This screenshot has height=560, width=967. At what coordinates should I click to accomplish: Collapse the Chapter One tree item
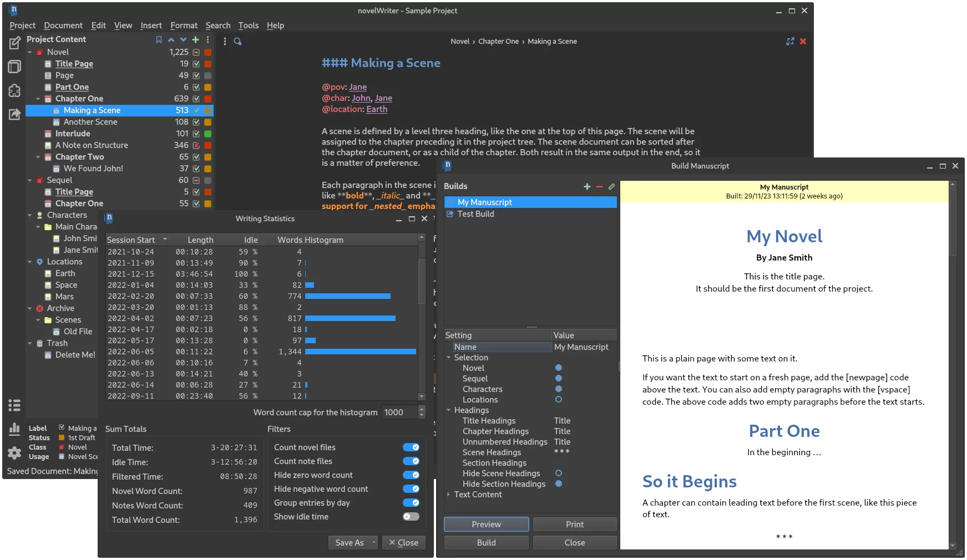coord(38,99)
